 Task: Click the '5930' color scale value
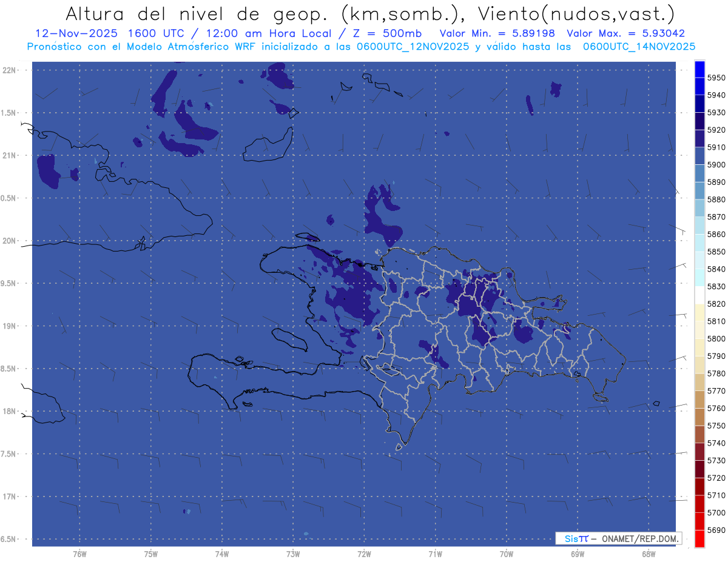pos(716,112)
